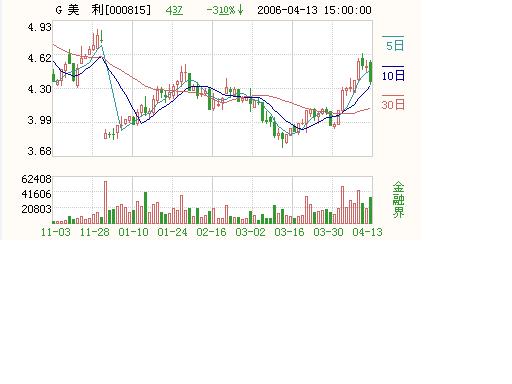Select the 01-10 date label

coord(133,232)
